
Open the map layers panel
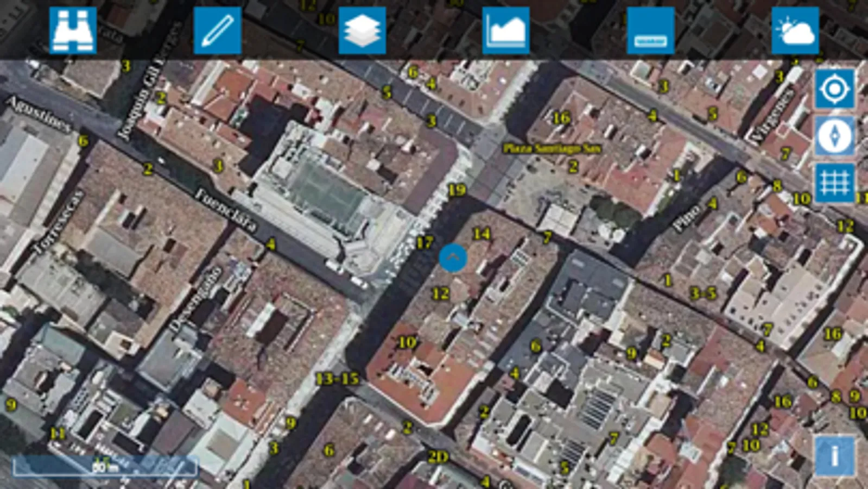[362, 30]
